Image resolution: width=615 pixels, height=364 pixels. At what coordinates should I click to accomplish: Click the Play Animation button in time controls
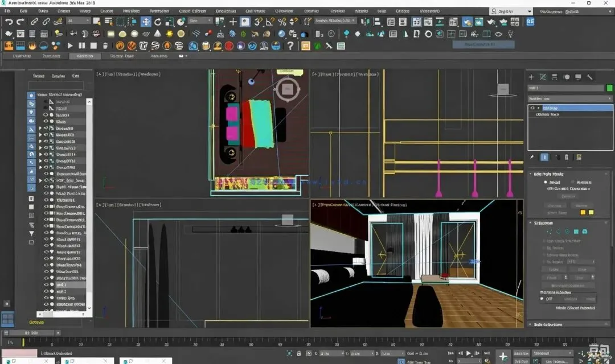click(x=468, y=353)
